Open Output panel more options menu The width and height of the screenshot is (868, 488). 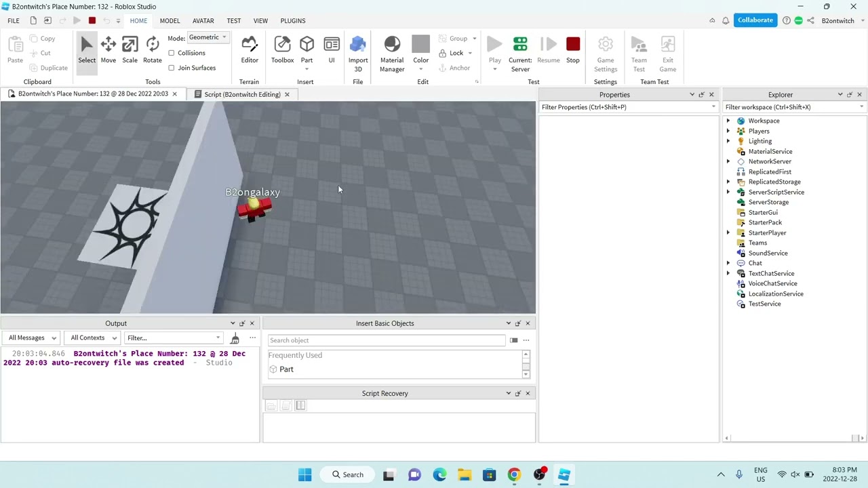(252, 338)
